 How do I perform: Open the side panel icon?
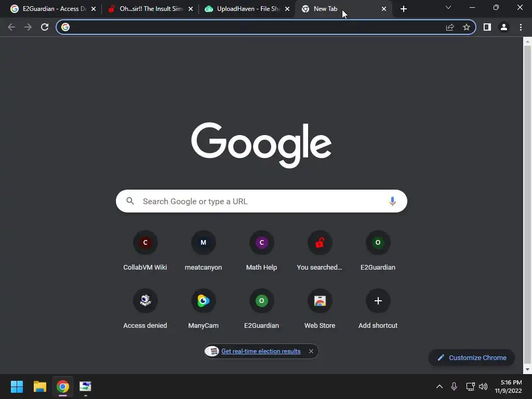[487, 27]
